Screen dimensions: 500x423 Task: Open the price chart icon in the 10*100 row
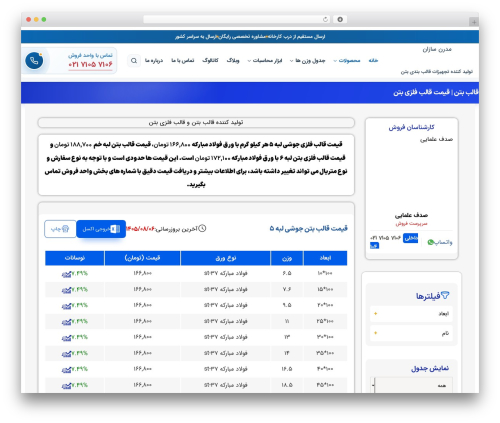click(66, 274)
